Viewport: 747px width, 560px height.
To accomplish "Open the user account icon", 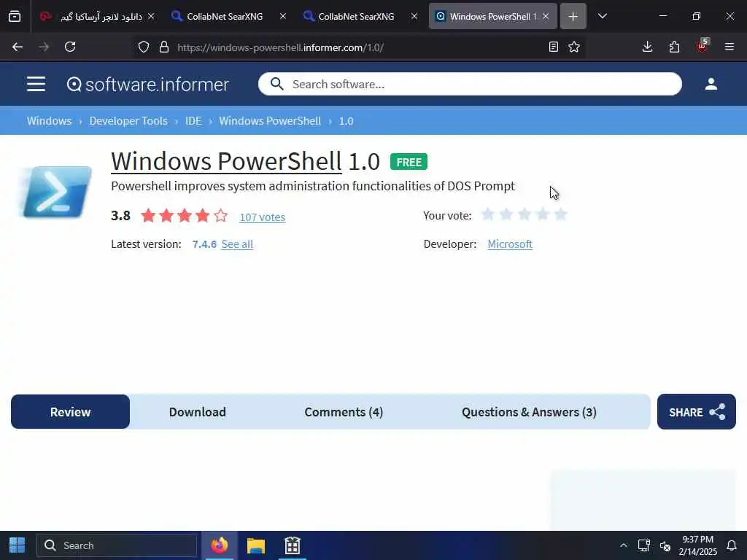I will pyautogui.click(x=711, y=85).
